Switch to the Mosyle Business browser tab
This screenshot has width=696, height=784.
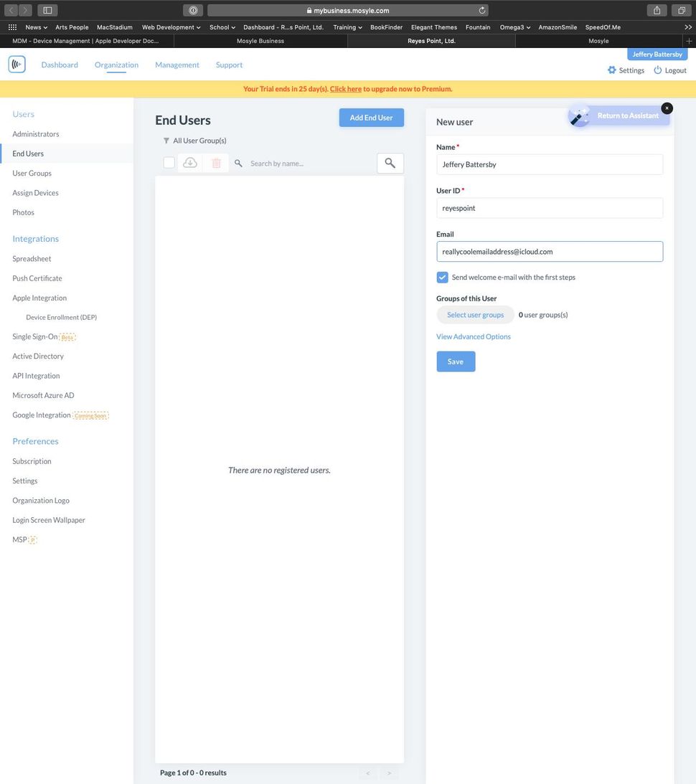tap(259, 41)
